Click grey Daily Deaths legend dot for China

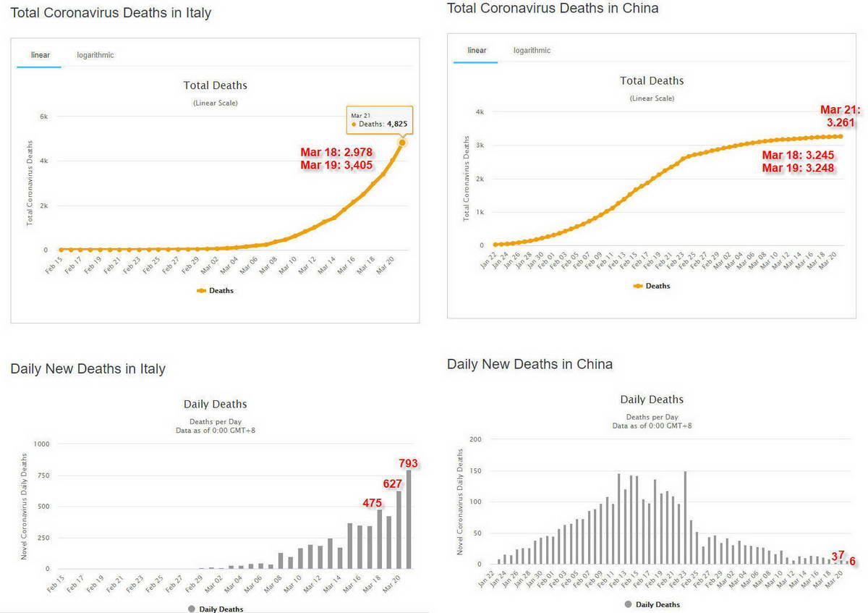click(x=628, y=604)
